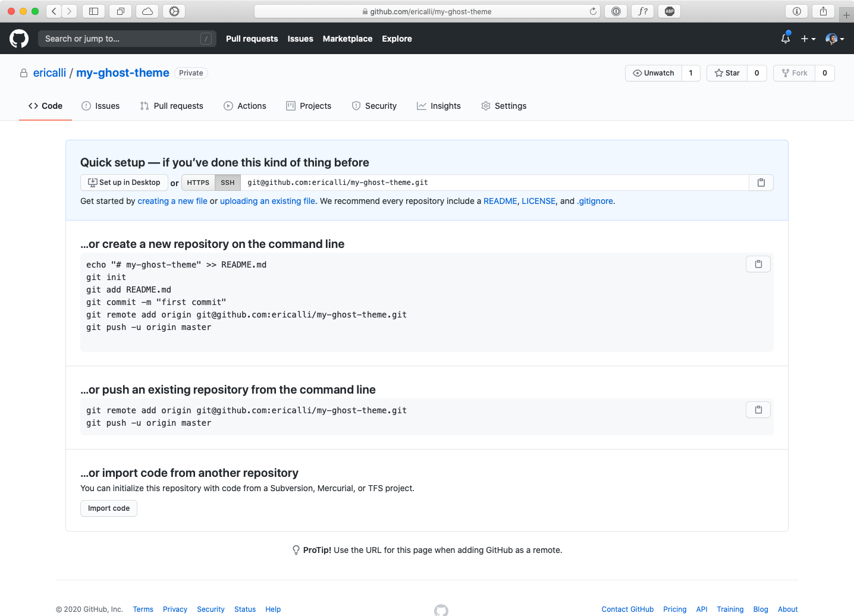Copy the push existing repository commands
The width and height of the screenshot is (854, 616).
coord(758,410)
